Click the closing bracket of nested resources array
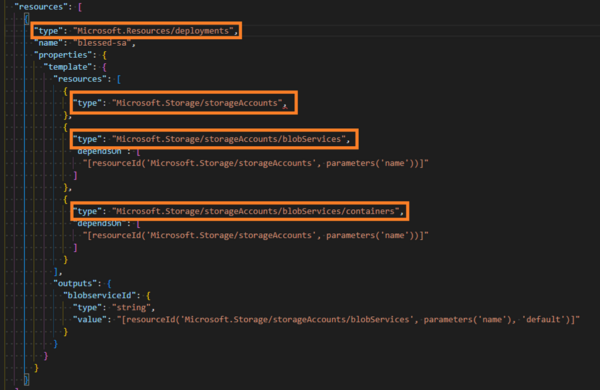 click(56, 271)
